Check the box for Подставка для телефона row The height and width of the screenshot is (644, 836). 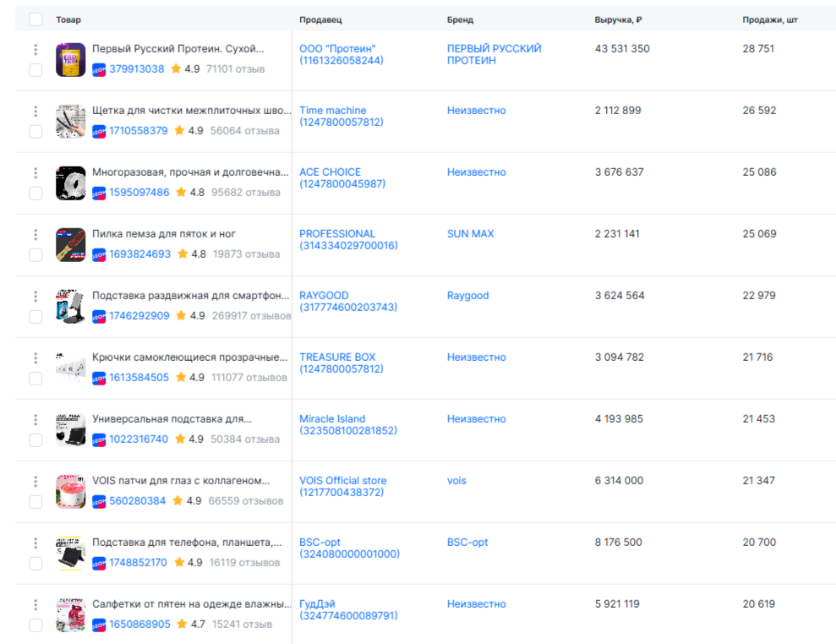pos(36,564)
